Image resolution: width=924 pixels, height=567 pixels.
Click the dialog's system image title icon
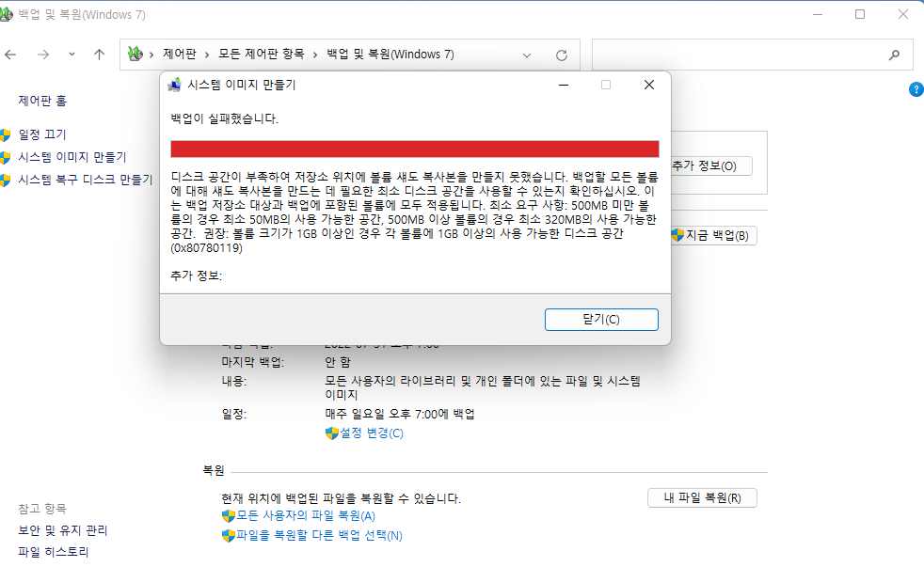[174, 85]
